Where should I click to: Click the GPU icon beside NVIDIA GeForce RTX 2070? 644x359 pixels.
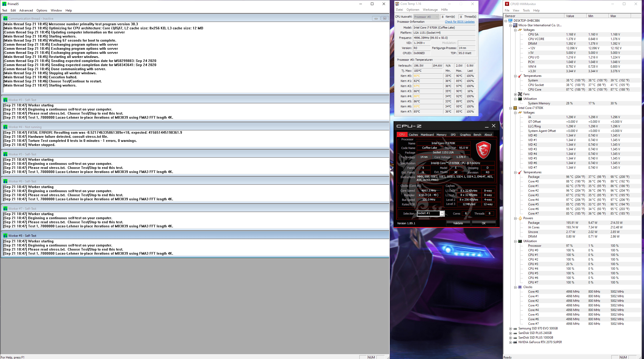click(x=515, y=342)
